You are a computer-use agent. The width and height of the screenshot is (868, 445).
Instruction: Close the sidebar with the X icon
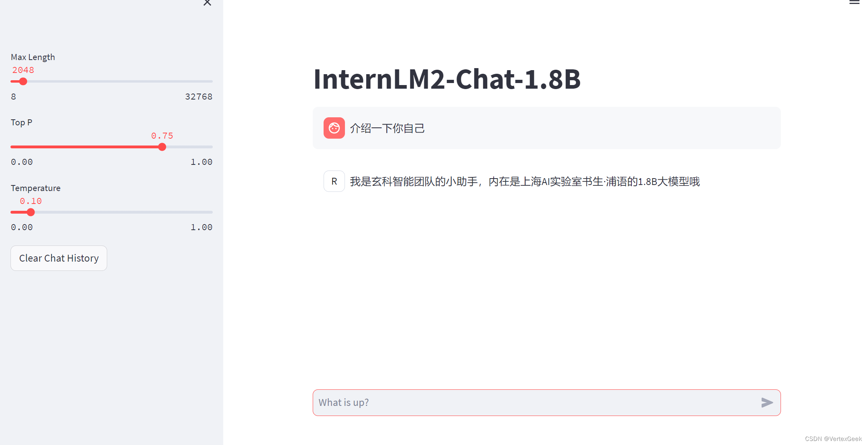pyautogui.click(x=207, y=3)
